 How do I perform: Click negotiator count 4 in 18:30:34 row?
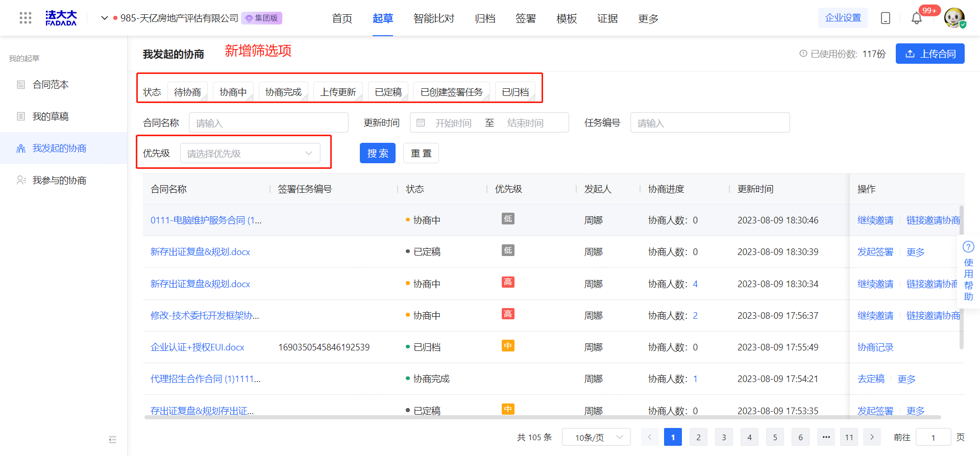(695, 284)
